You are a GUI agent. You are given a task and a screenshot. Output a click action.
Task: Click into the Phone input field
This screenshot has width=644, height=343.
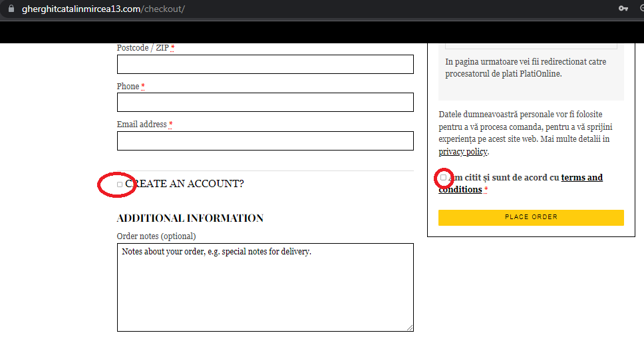265,103
